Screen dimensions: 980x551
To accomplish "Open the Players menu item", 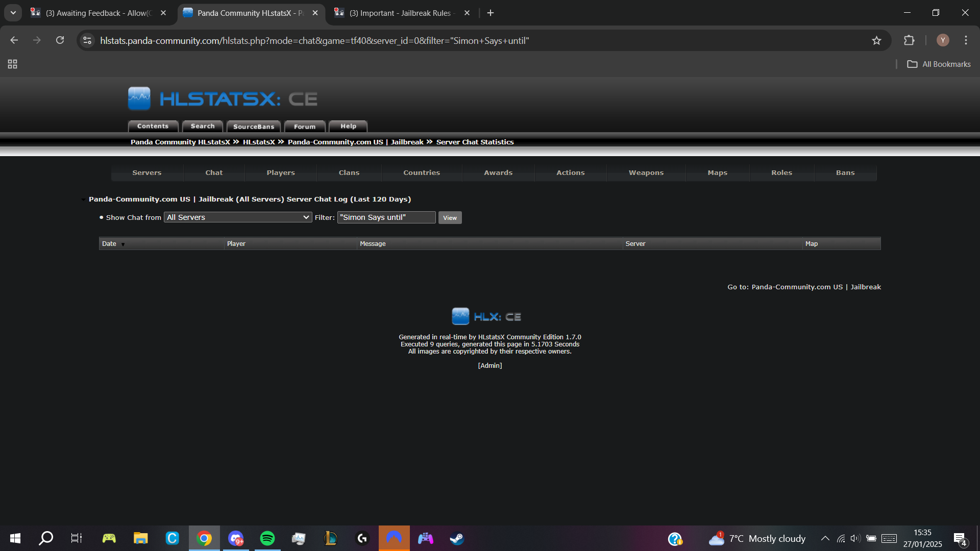I will point(281,173).
